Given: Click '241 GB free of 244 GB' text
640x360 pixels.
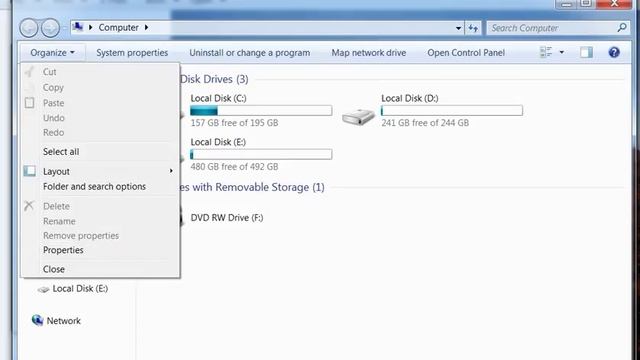Looking at the screenshot, I should click(x=425, y=123).
